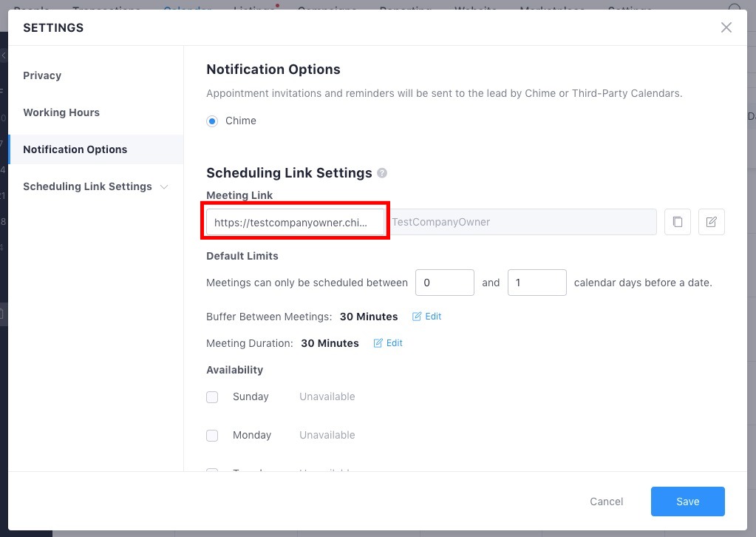Click the maximum days field showing 1

pyautogui.click(x=537, y=283)
